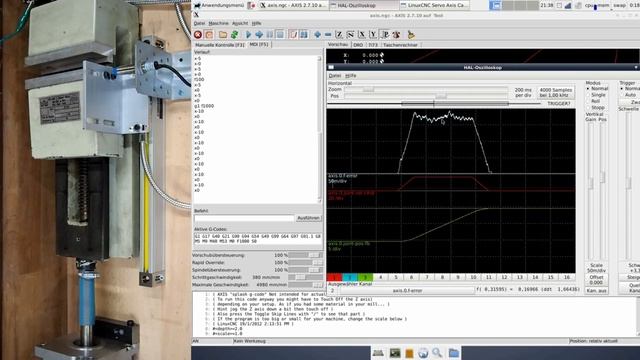Viewport: 640px width, 360px height.
Task: Select the Y front view icon
Action: 373,35
